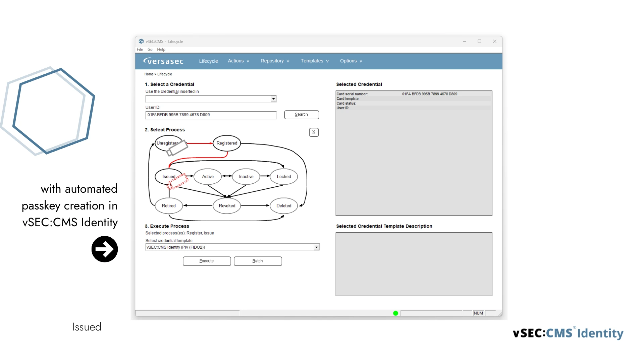Open the credential template dropdown arrow
Image resolution: width=644 pixels, height=362 pixels.
(x=316, y=247)
